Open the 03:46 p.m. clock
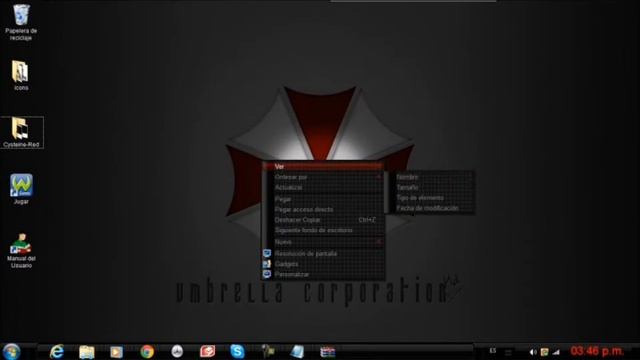 coord(597,351)
